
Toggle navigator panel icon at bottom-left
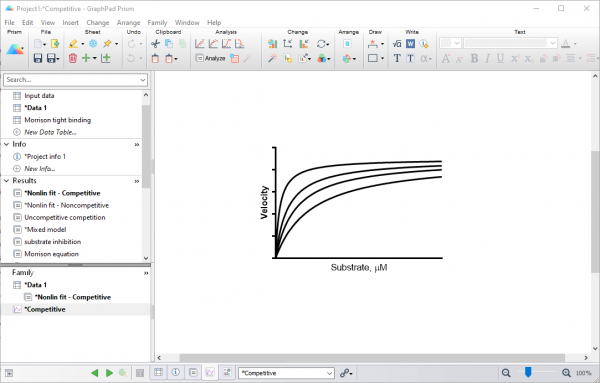[9, 373]
